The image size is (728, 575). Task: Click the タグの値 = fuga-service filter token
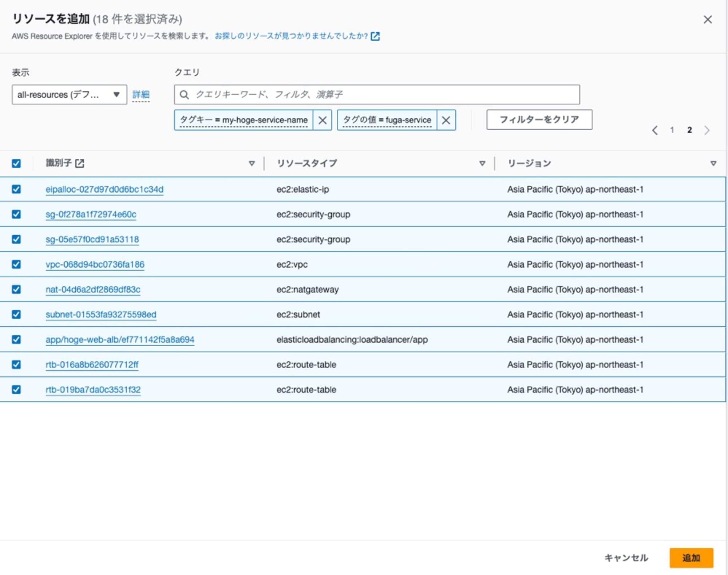387,120
